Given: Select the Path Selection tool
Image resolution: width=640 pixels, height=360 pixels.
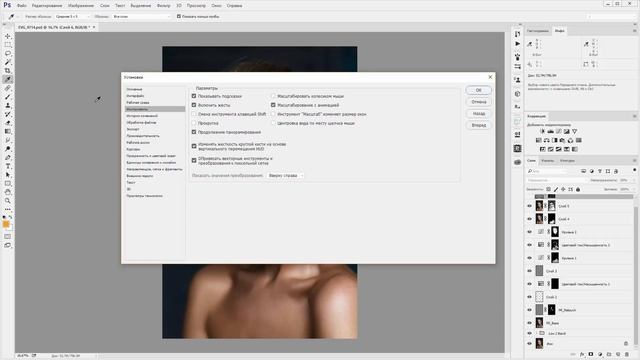Looking at the screenshot, I should coord(8,175).
